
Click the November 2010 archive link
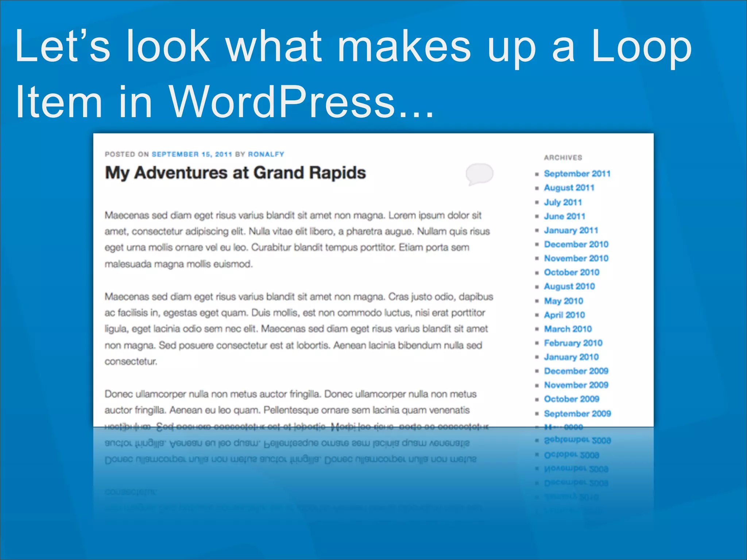click(576, 258)
